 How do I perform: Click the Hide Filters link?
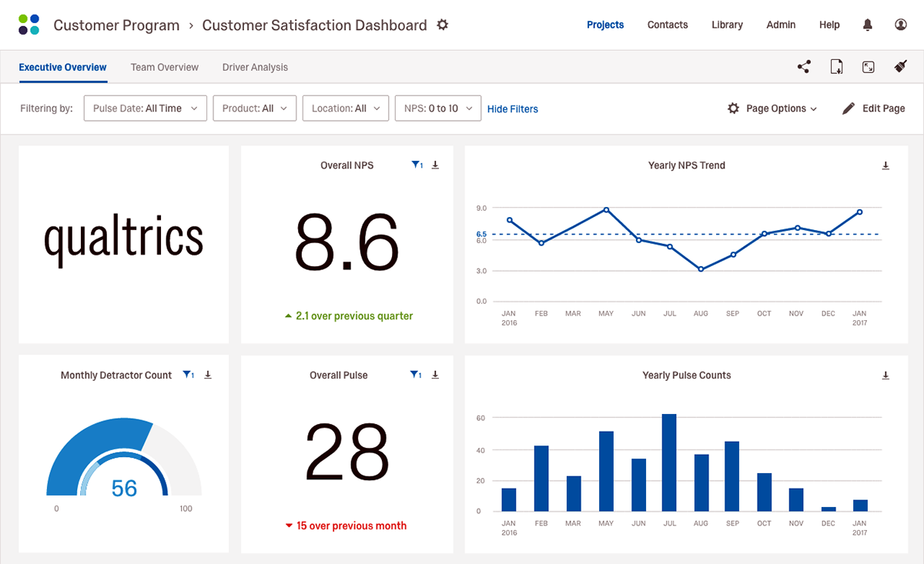pos(512,108)
